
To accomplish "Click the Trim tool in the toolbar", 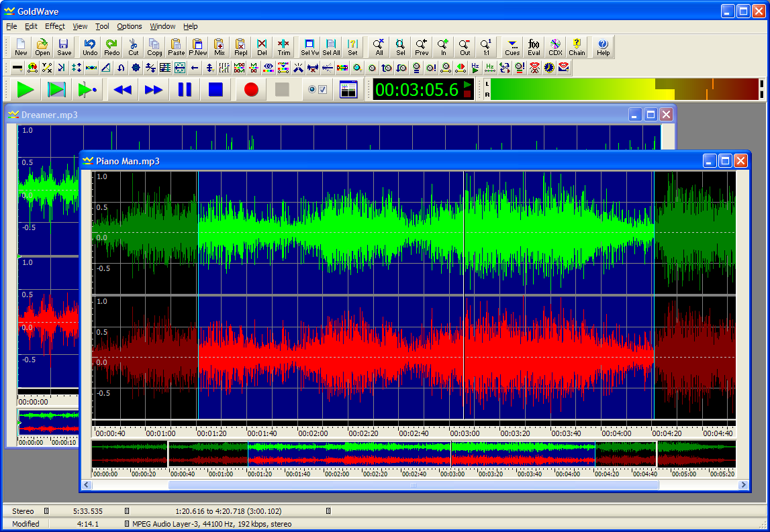I will tap(284, 47).
